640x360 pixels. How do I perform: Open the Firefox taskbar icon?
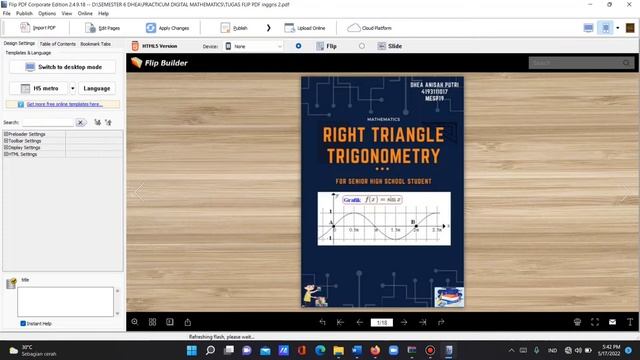(375, 350)
